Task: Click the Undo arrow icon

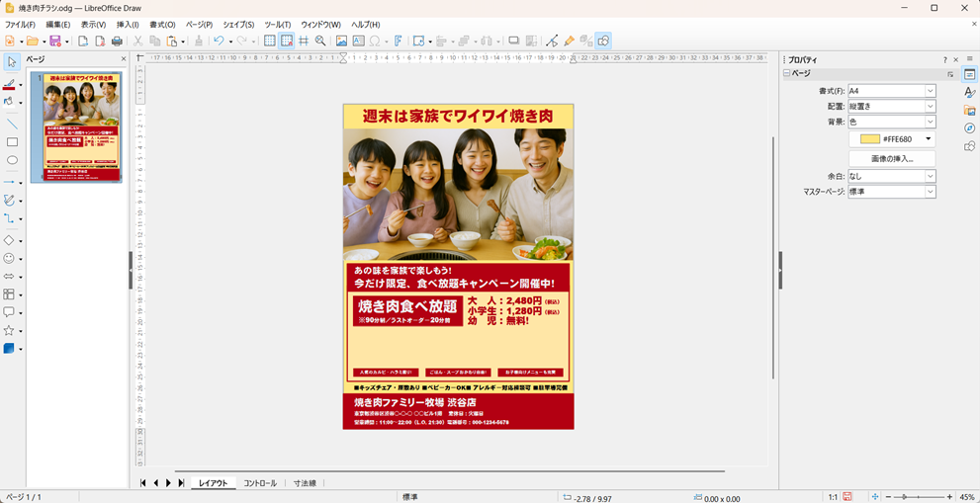Action: 219,42
